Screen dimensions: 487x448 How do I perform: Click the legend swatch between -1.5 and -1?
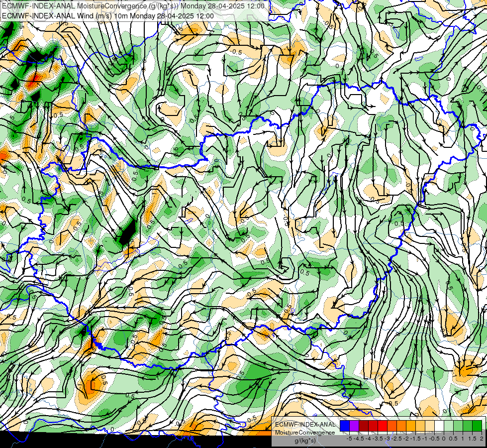(420, 426)
